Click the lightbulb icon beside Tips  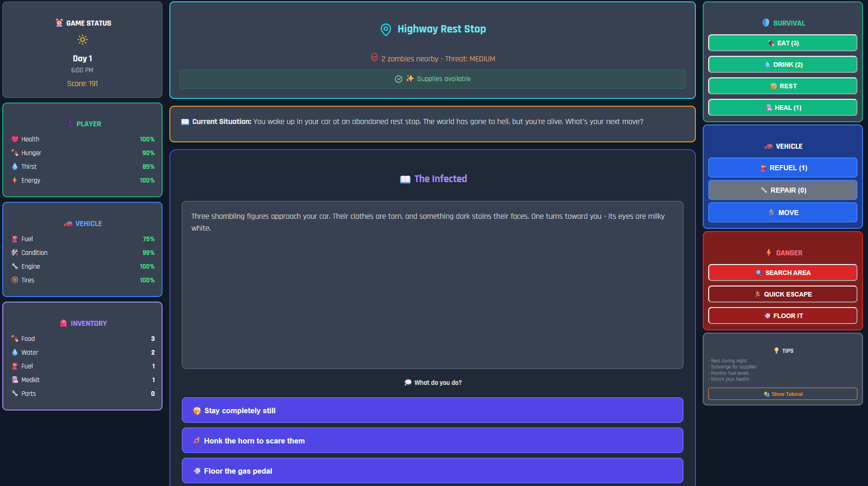(776, 351)
